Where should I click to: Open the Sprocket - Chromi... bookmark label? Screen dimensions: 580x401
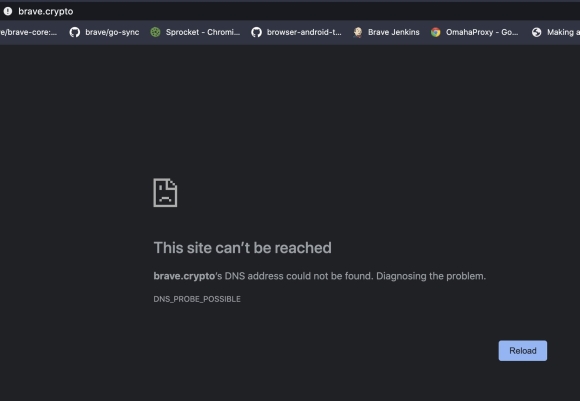click(203, 32)
